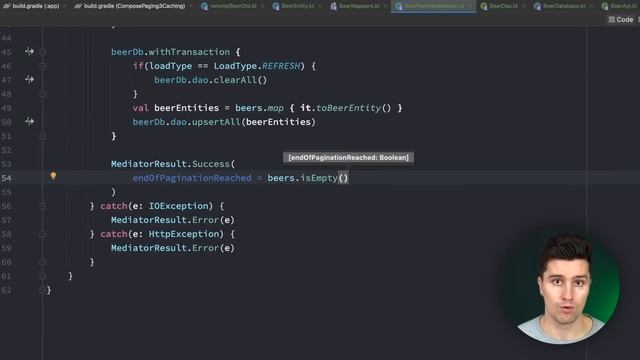Click 'withTransaction' in the code on line 45
This screenshot has height=360, width=640.
[189, 52]
